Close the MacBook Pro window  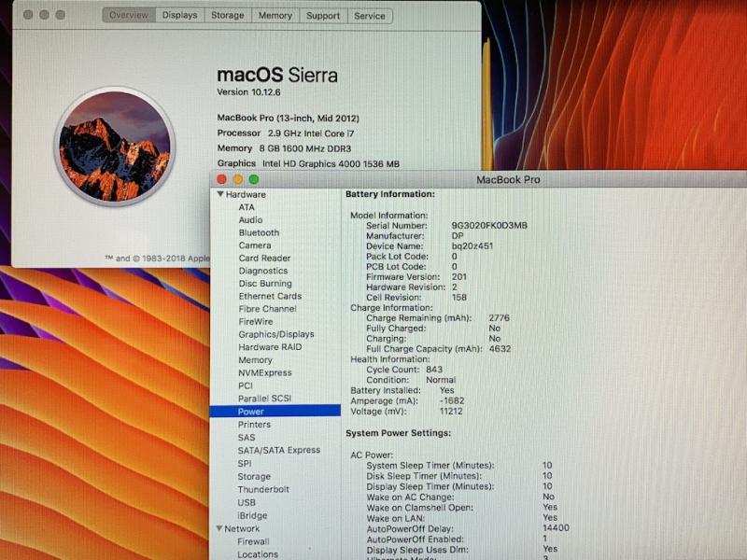(222, 179)
